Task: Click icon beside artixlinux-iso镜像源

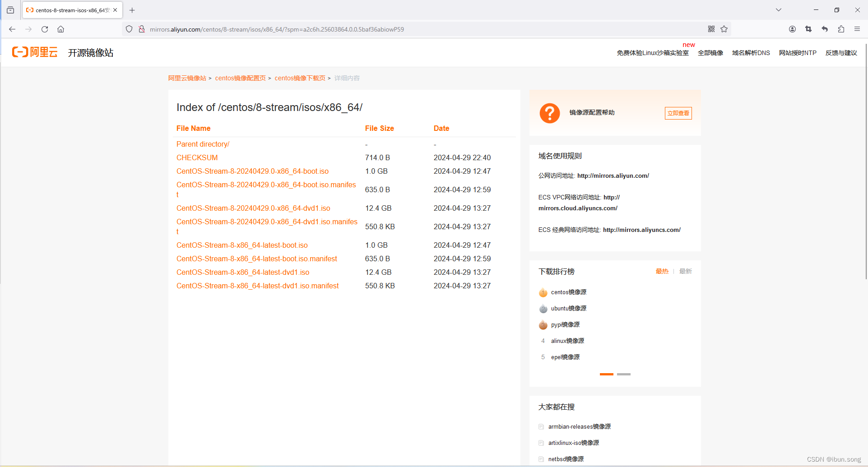Action: pyautogui.click(x=541, y=443)
